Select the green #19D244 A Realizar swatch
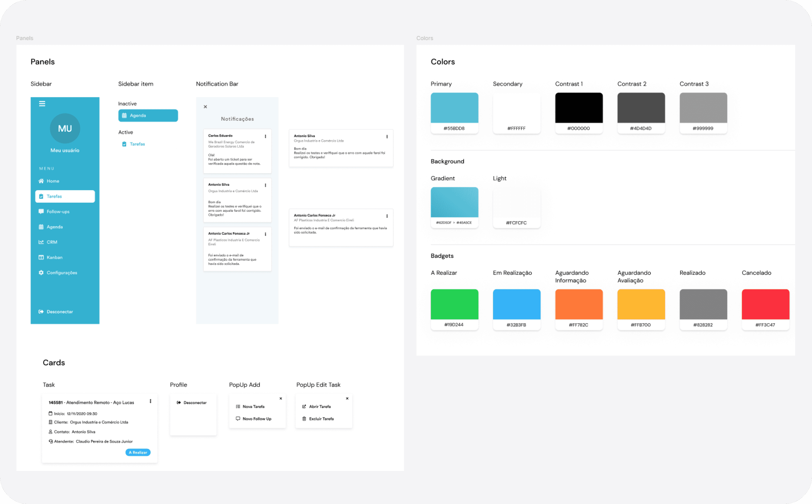 (454, 304)
